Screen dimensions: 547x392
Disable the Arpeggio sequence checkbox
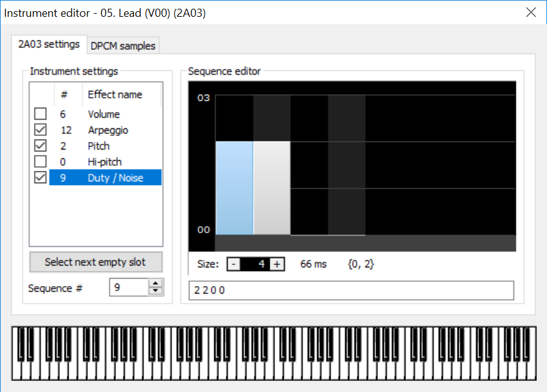click(x=39, y=130)
